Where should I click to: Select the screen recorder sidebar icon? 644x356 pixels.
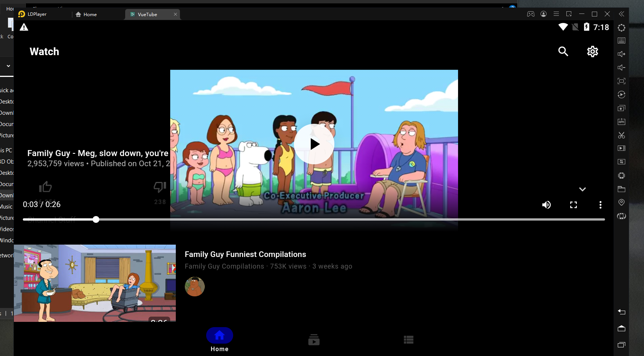(621, 148)
